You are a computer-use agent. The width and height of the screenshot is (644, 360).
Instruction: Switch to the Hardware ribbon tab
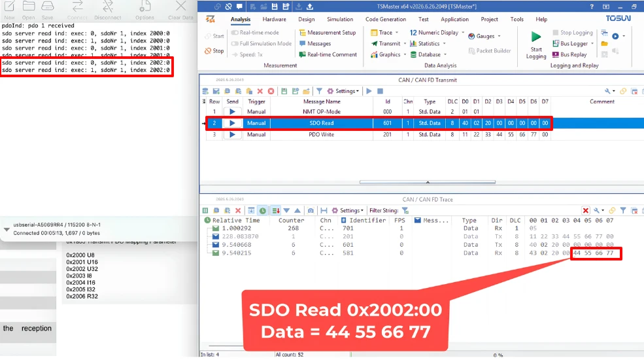275,20
